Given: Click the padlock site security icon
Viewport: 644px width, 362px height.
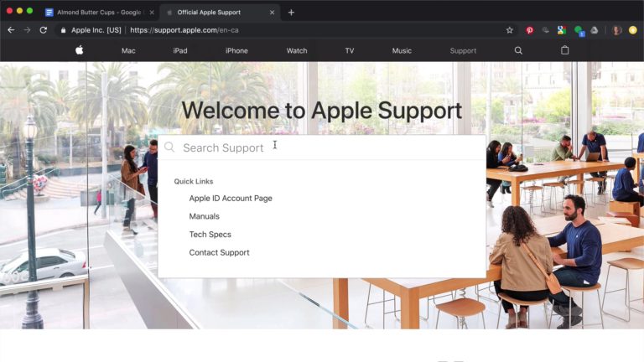Looking at the screenshot, I should (x=63, y=30).
